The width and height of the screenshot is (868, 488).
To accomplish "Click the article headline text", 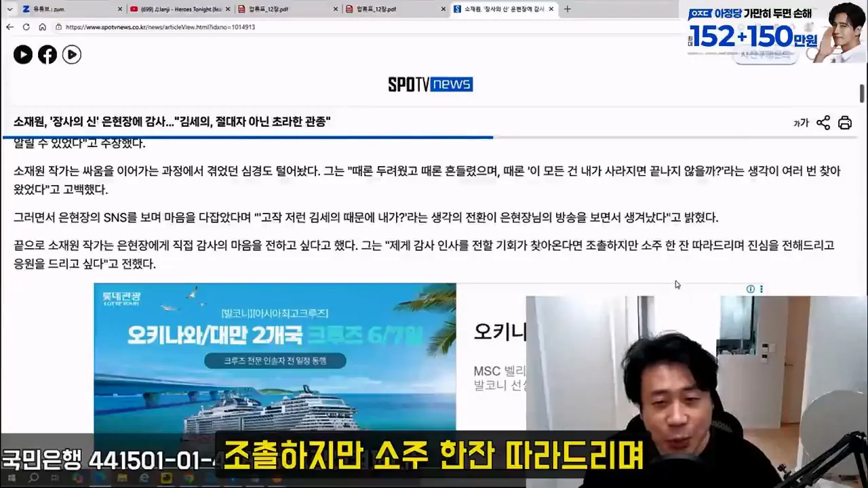I will pyautogui.click(x=172, y=122).
